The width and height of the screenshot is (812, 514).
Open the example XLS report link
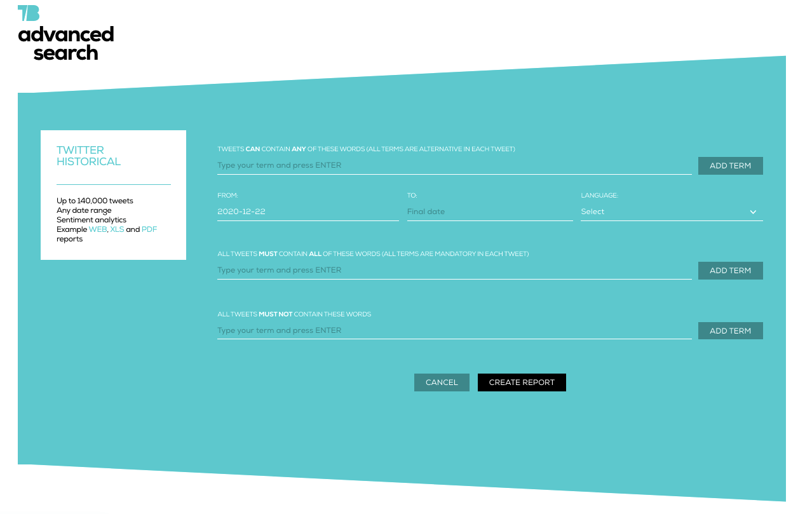click(x=117, y=229)
